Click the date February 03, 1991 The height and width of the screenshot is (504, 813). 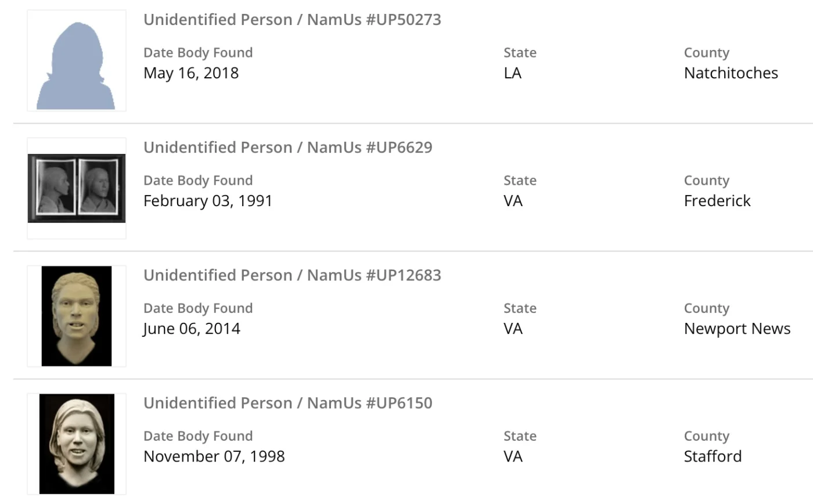pyautogui.click(x=208, y=201)
